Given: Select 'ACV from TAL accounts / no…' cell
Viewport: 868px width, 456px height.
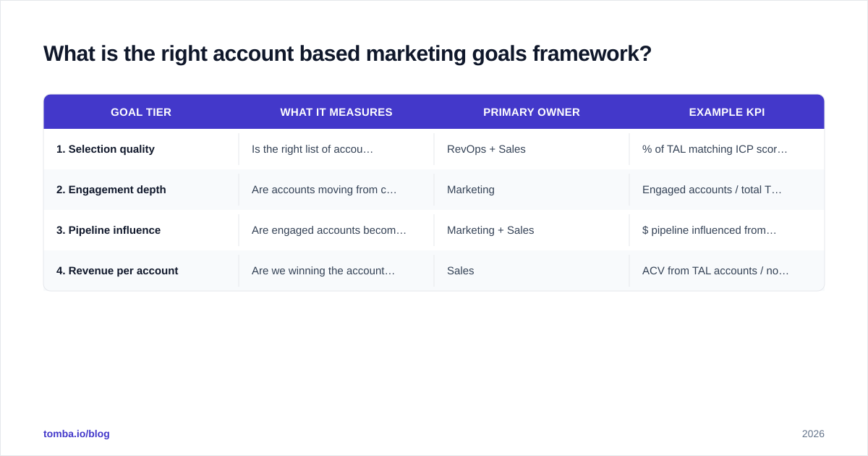Looking at the screenshot, I should click(x=727, y=271).
